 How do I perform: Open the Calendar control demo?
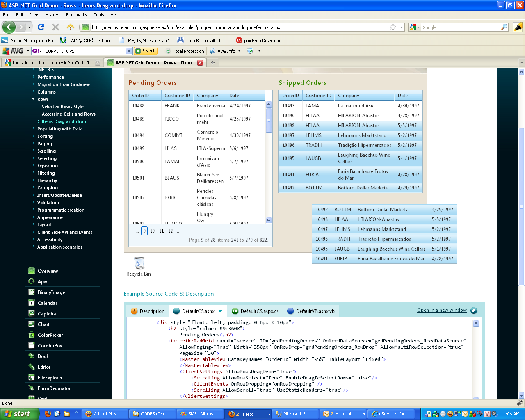47,303
